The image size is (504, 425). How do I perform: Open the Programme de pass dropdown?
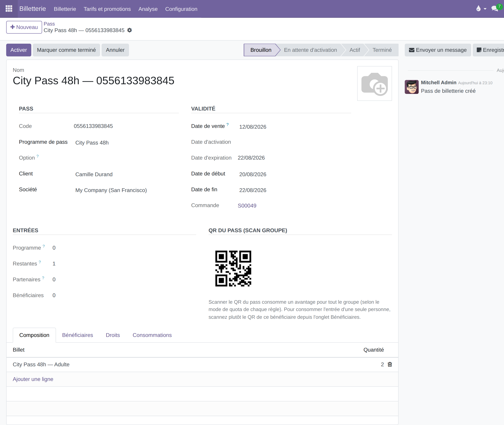tap(126, 143)
